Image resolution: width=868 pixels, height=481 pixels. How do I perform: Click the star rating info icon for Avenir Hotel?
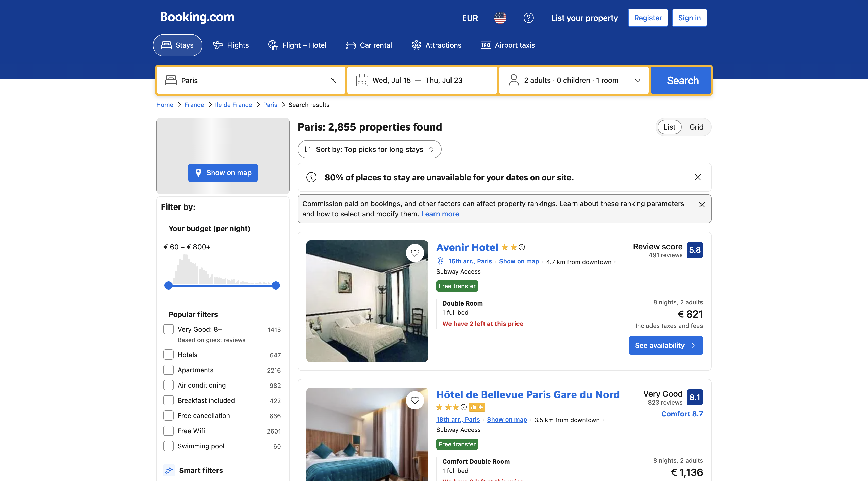[x=522, y=247]
